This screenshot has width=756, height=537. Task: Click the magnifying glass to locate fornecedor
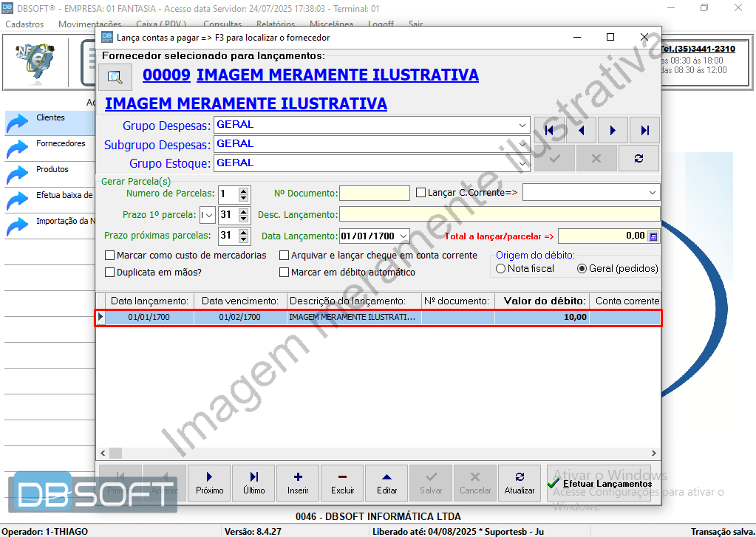click(x=115, y=77)
